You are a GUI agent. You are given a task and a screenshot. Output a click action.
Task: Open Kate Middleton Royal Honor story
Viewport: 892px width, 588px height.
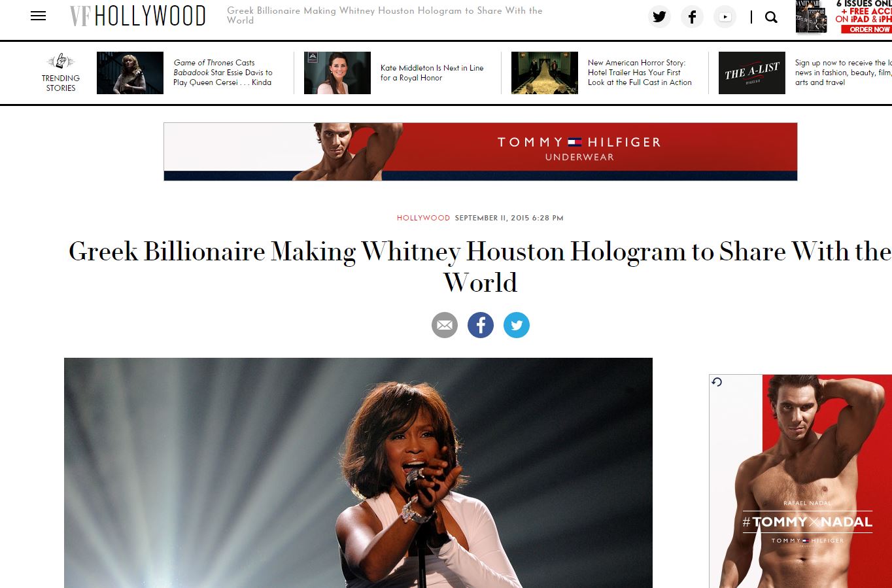(x=432, y=73)
